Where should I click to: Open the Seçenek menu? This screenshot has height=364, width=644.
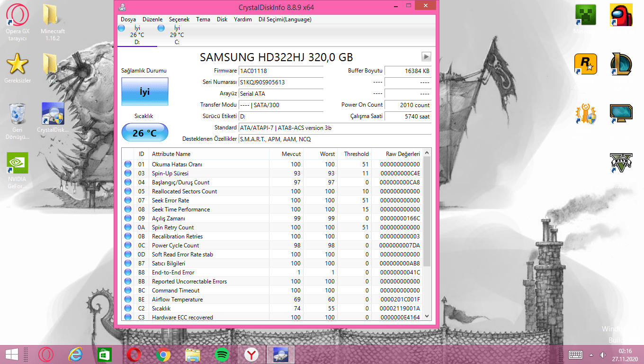(179, 19)
